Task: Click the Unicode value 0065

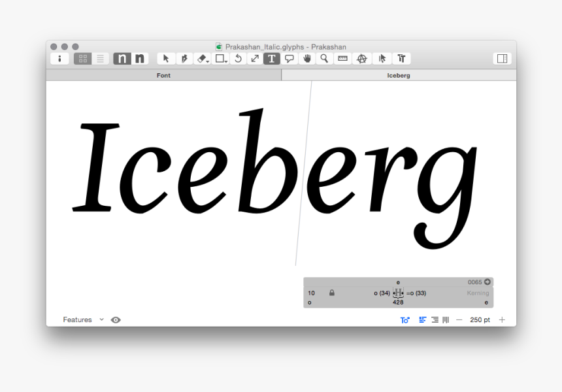Action: (x=474, y=282)
